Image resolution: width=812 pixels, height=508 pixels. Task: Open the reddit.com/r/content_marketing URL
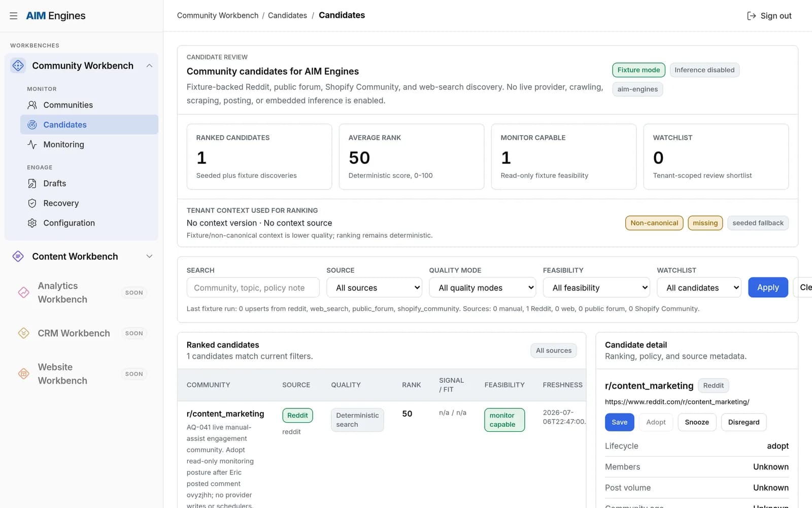[677, 402]
